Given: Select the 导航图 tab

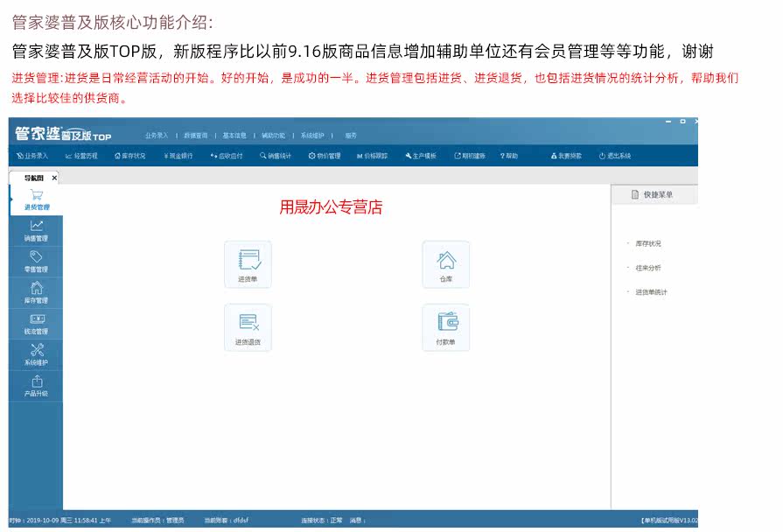Looking at the screenshot, I should click(33, 178).
